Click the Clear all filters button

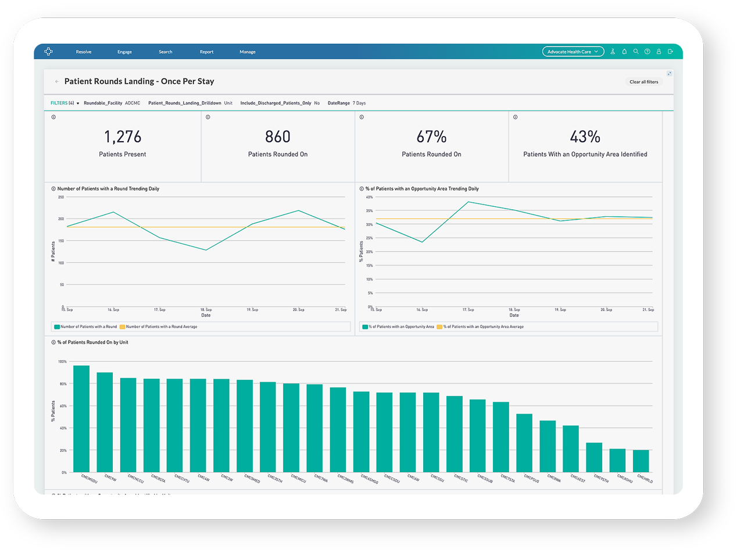644,82
